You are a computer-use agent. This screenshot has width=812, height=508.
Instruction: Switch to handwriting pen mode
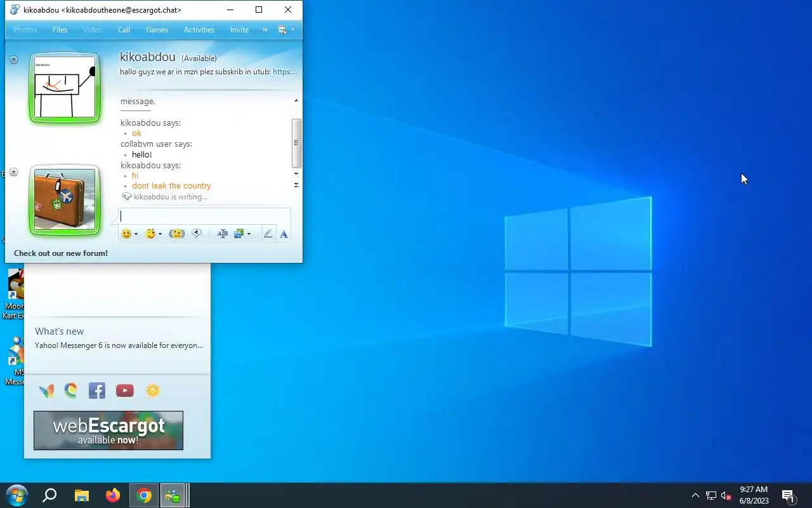[x=268, y=234]
